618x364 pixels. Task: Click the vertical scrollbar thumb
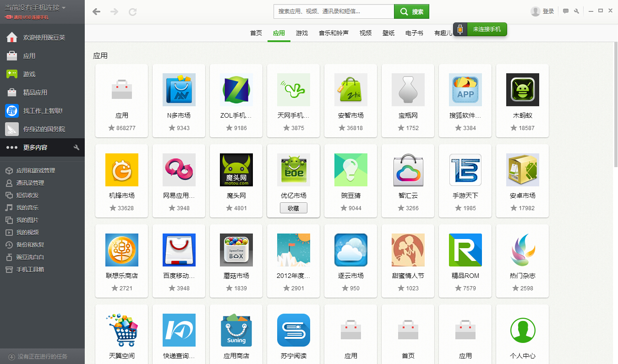(616, 104)
